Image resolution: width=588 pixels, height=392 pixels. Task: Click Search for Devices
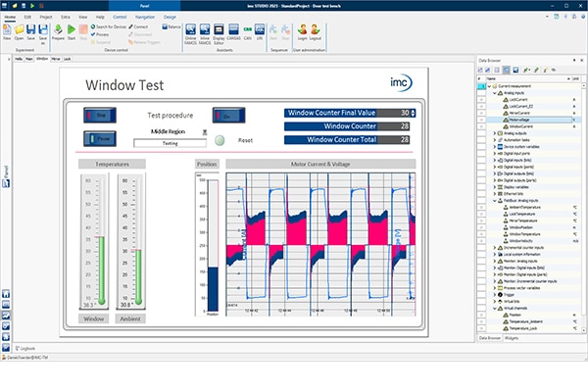click(109, 26)
